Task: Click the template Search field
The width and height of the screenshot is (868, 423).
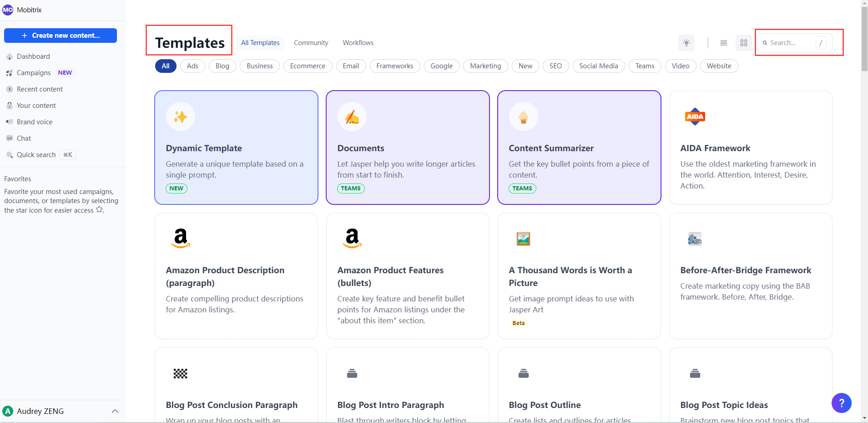Action: tap(795, 43)
